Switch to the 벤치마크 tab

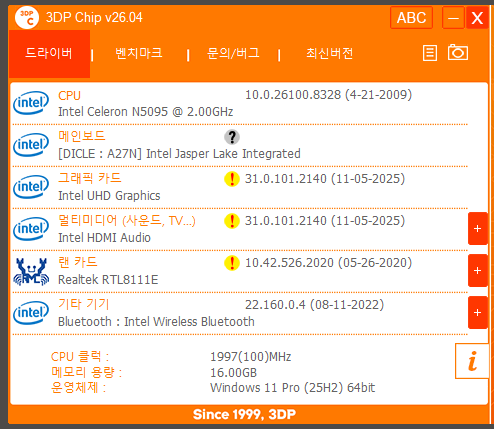[139, 53]
